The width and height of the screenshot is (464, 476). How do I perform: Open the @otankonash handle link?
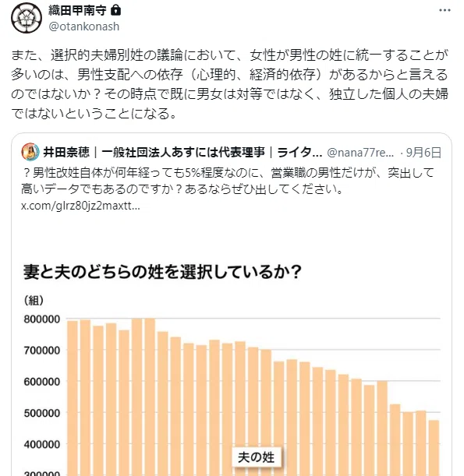[84, 26]
